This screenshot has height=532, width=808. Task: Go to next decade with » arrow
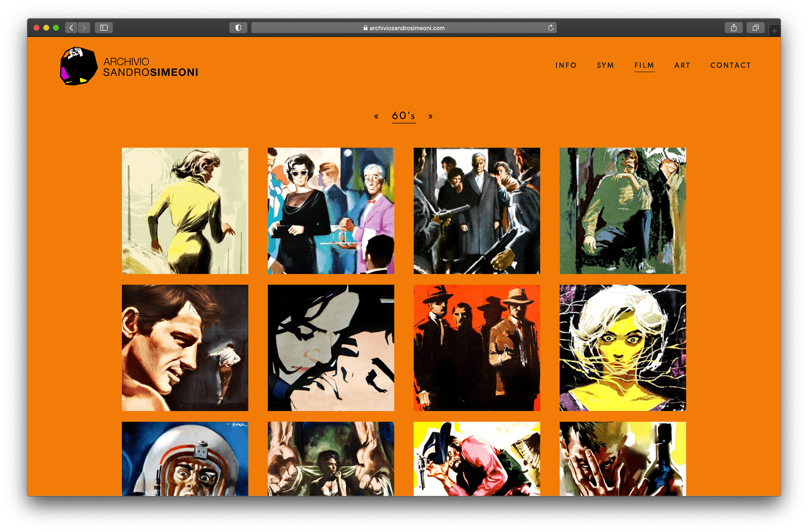[431, 117]
